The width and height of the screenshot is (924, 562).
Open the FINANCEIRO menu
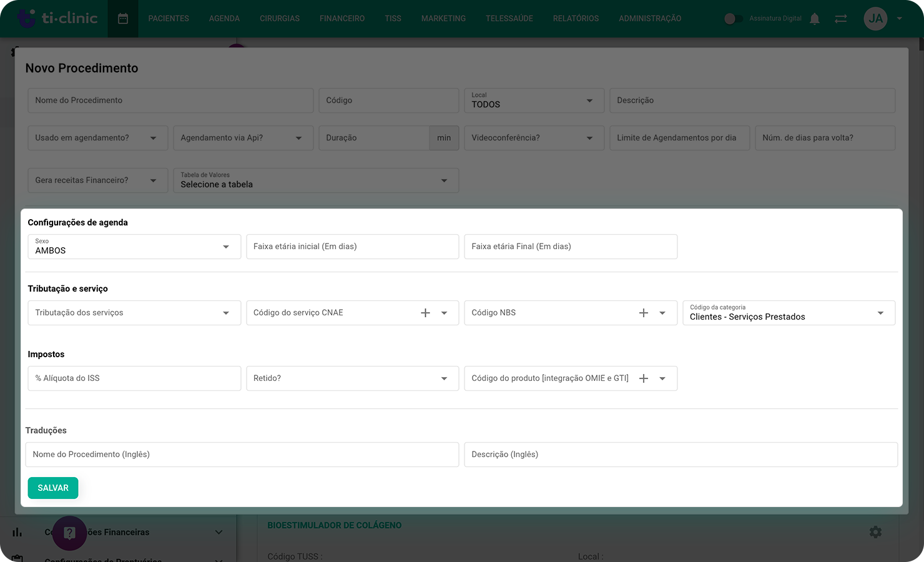tap(342, 19)
